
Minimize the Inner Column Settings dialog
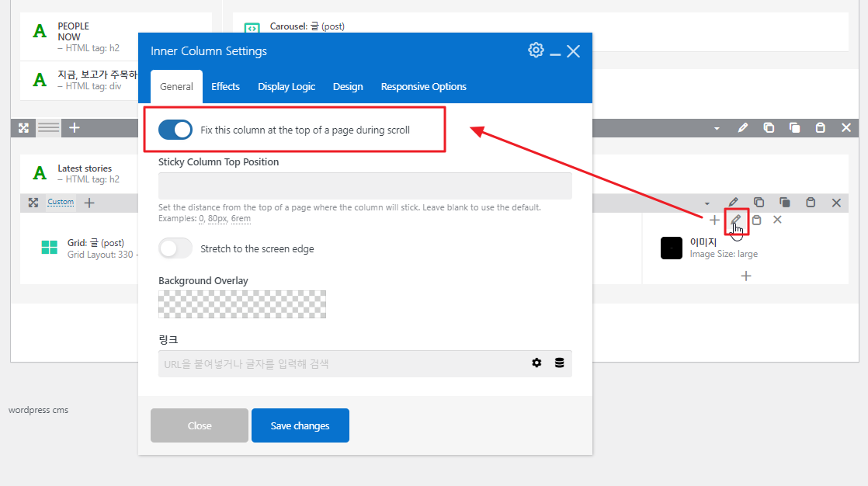pyautogui.click(x=555, y=54)
